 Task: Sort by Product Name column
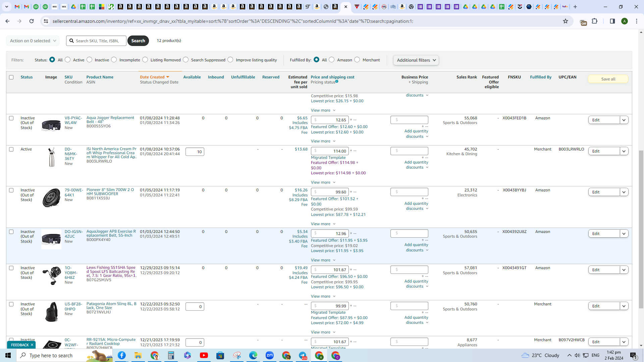pyautogui.click(x=100, y=77)
